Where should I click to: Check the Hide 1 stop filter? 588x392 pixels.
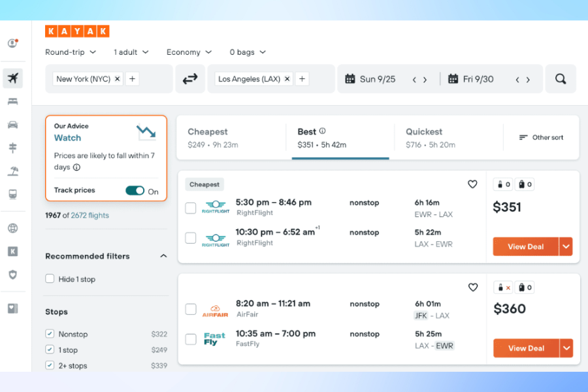(x=50, y=279)
